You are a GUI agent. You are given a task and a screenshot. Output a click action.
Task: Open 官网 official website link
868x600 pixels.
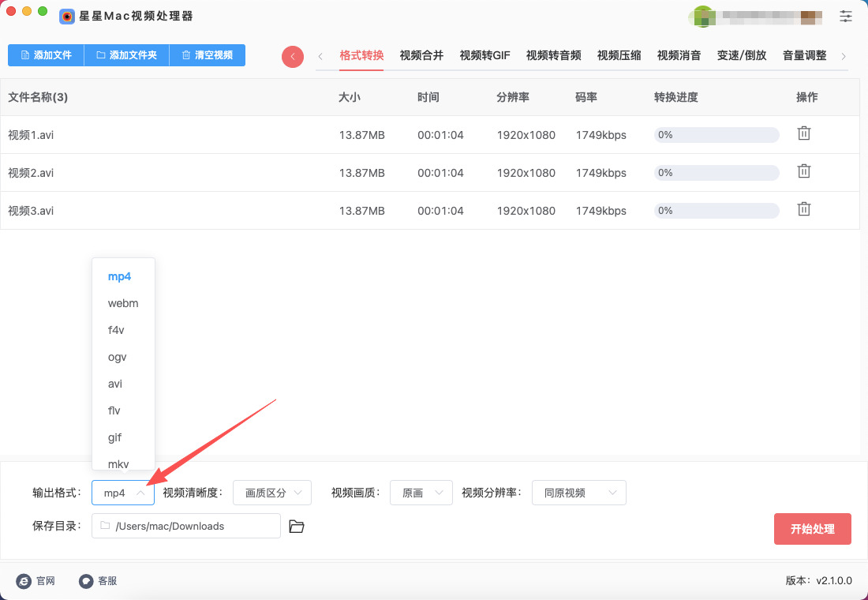coord(36,581)
